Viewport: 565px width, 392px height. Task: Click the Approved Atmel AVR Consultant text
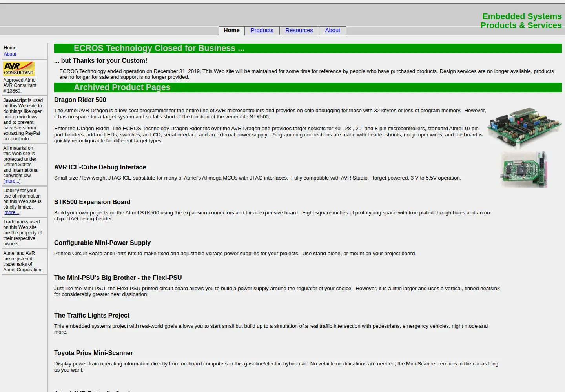click(x=20, y=85)
